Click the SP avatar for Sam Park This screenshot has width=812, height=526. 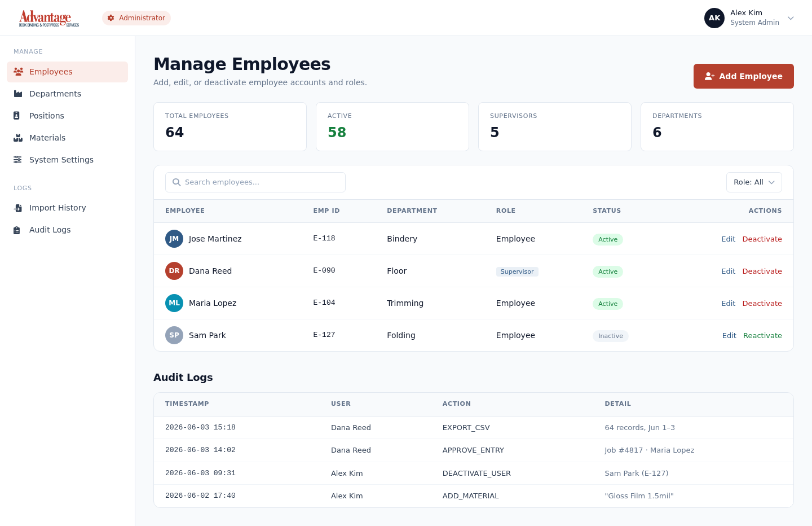pyautogui.click(x=174, y=335)
